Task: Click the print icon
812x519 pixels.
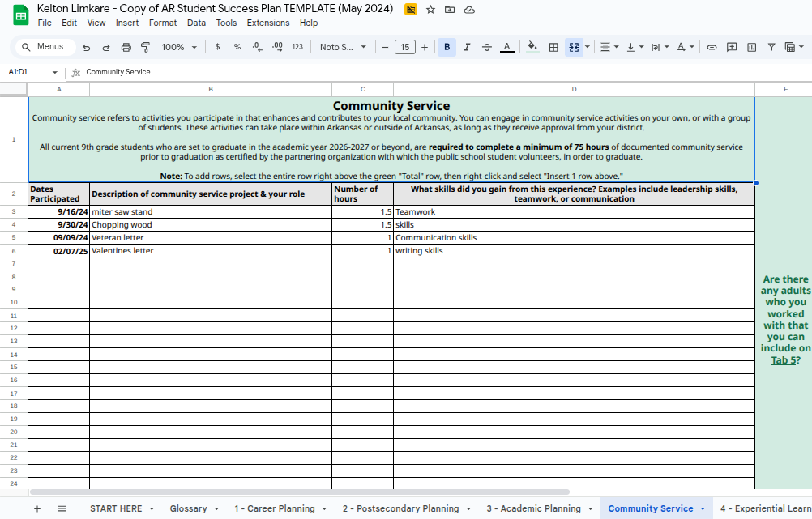Action: 126,47
